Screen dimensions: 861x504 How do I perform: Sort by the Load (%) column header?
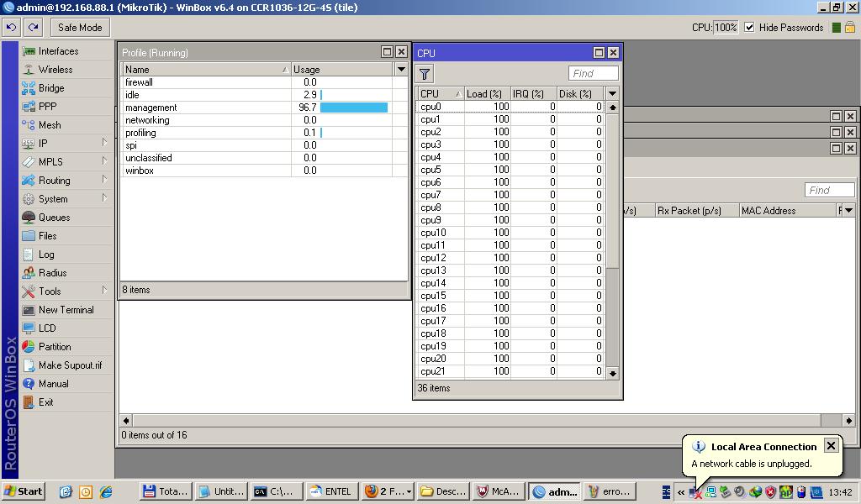[x=486, y=94]
